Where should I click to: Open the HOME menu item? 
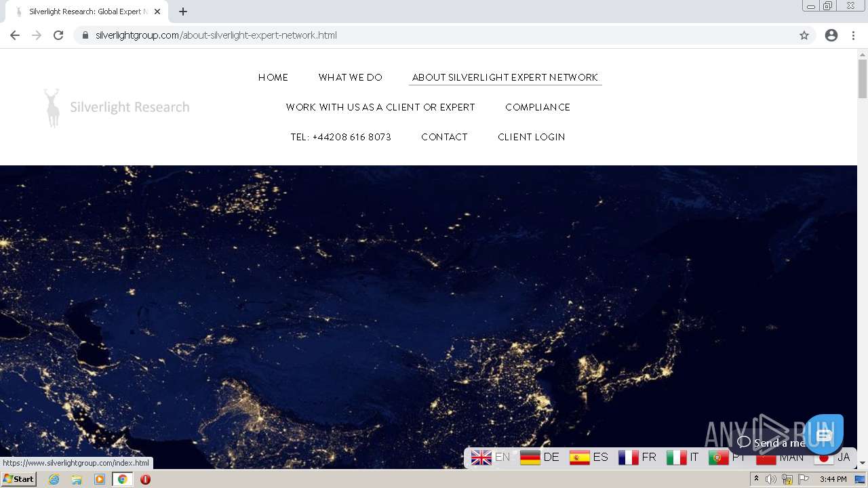click(x=273, y=77)
